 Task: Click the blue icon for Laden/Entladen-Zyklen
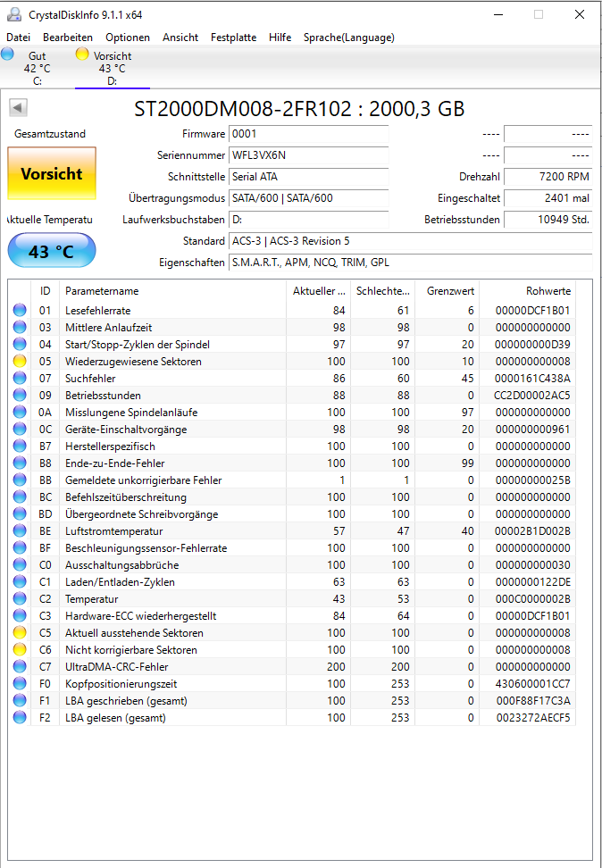pyautogui.click(x=20, y=582)
